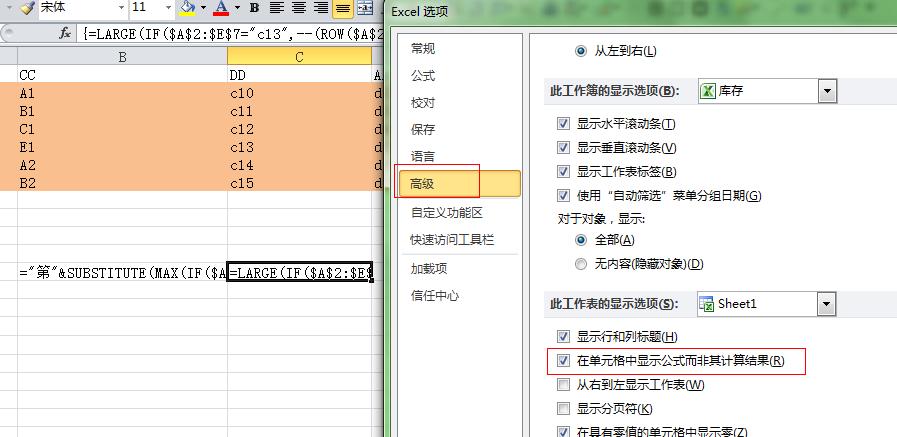Click cell containing DD
This screenshot has height=437, width=897.
point(299,76)
